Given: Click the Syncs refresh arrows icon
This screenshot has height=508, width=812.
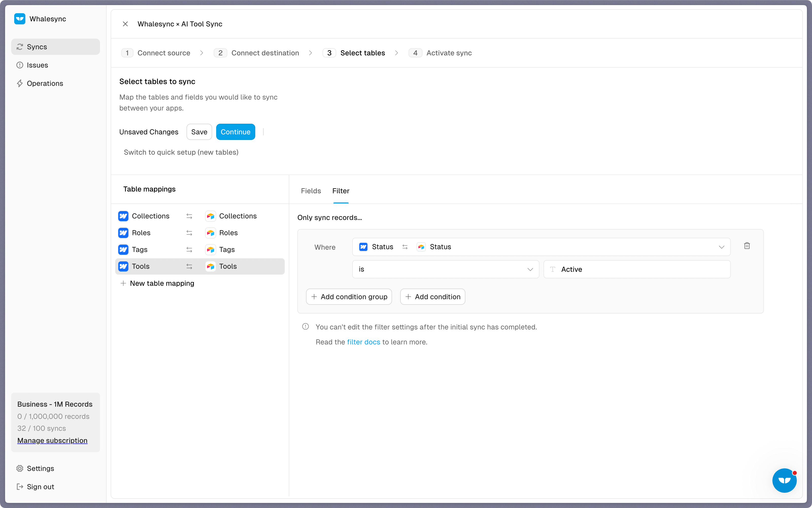Looking at the screenshot, I should (x=20, y=47).
